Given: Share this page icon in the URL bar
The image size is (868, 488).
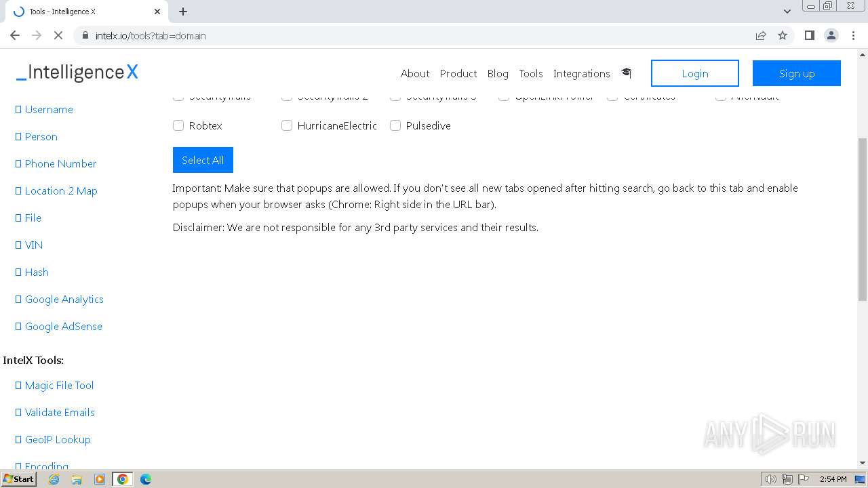Looking at the screenshot, I should (x=761, y=35).
